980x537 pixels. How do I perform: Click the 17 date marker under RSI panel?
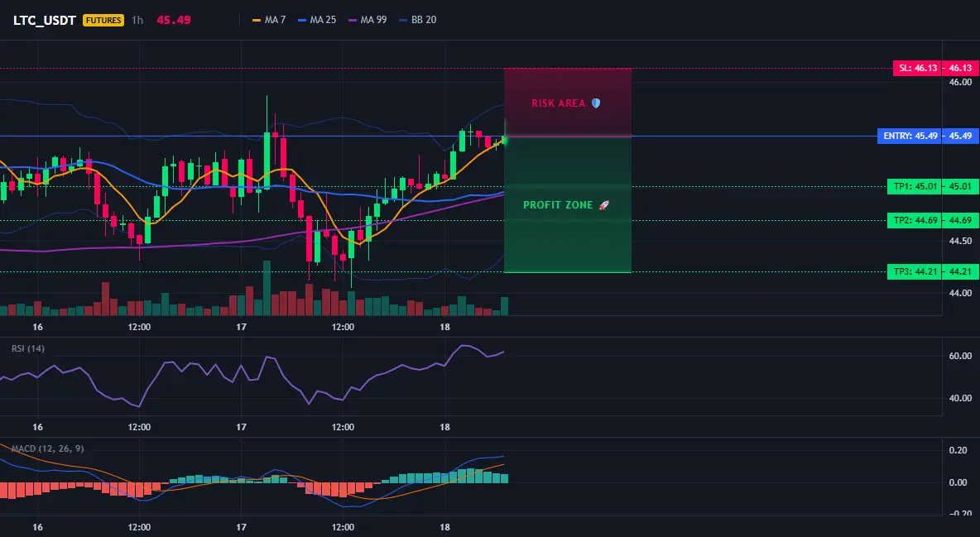click(x=241, y=427)
